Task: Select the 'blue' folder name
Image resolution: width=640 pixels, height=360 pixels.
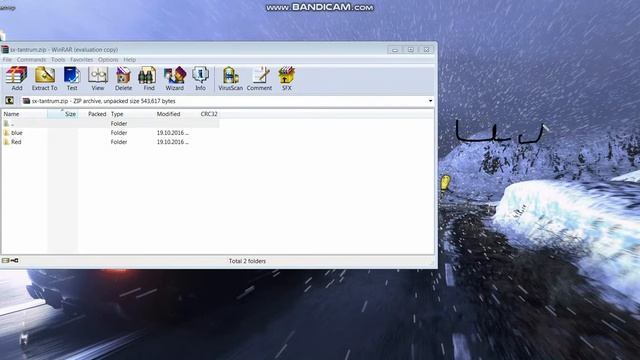Action: point(17,133)
